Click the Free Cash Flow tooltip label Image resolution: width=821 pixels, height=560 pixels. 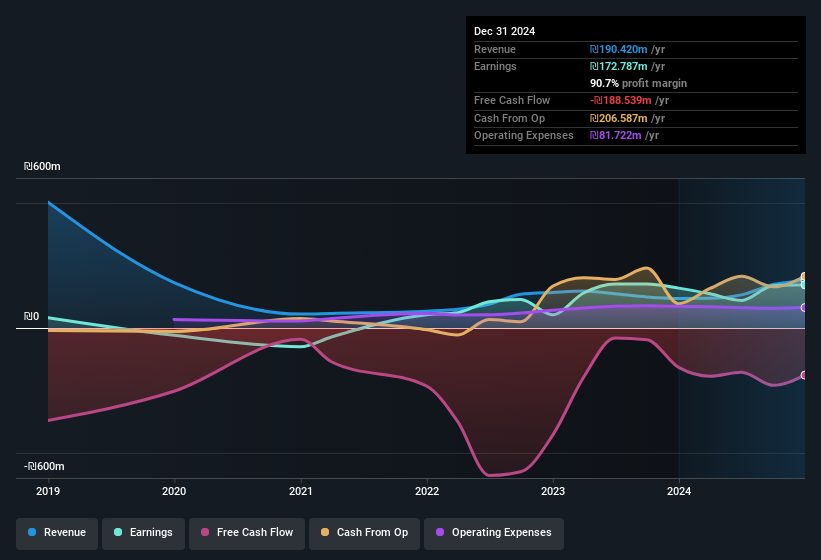coord(512,100)
